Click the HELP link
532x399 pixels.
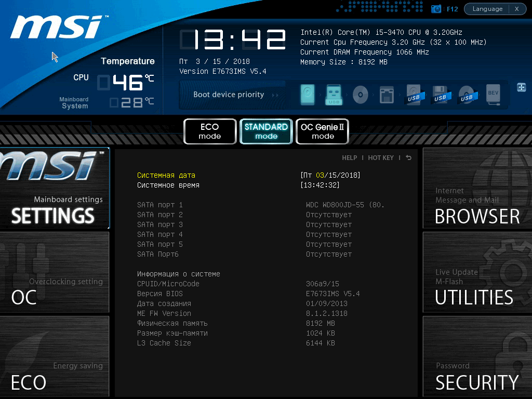click(x=350, y=158)
